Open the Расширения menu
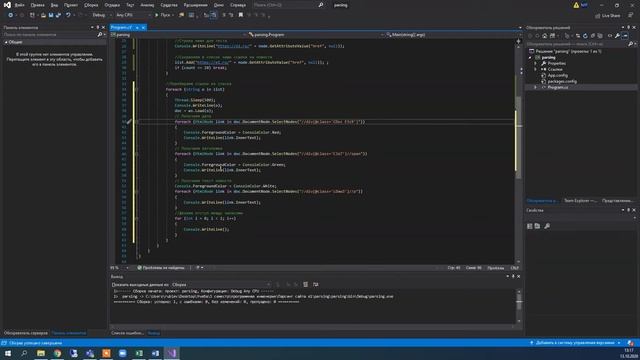 point(196,5)
